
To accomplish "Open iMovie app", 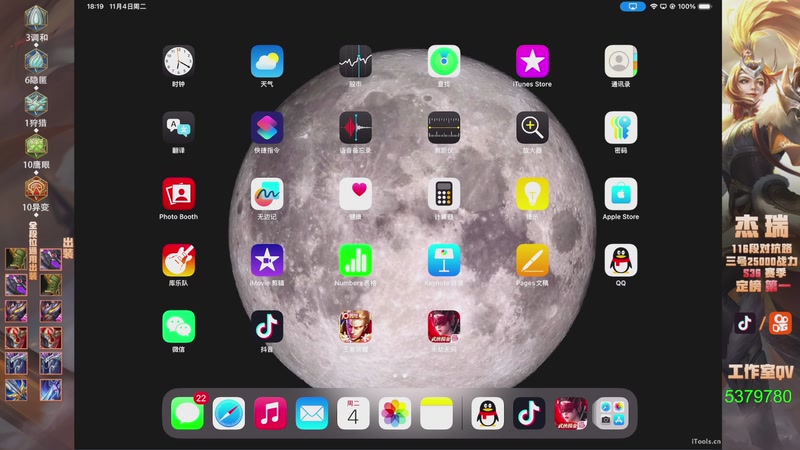I will point(267,260).
